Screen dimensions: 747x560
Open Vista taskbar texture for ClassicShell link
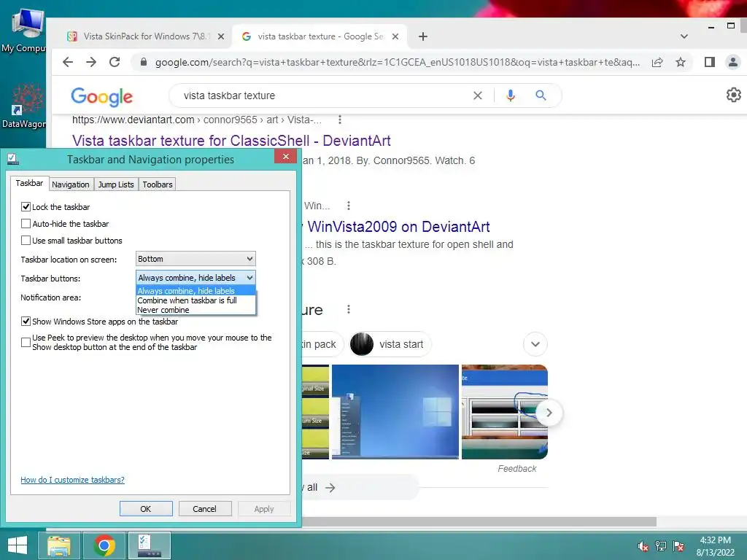231,141
